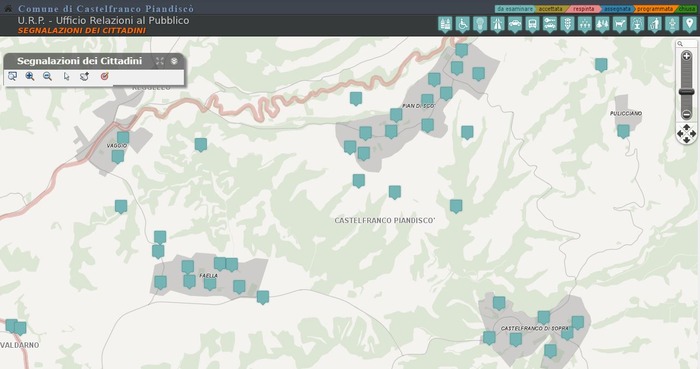
Task: Filter reports by 'accettata' status
Action: (550, 9)
